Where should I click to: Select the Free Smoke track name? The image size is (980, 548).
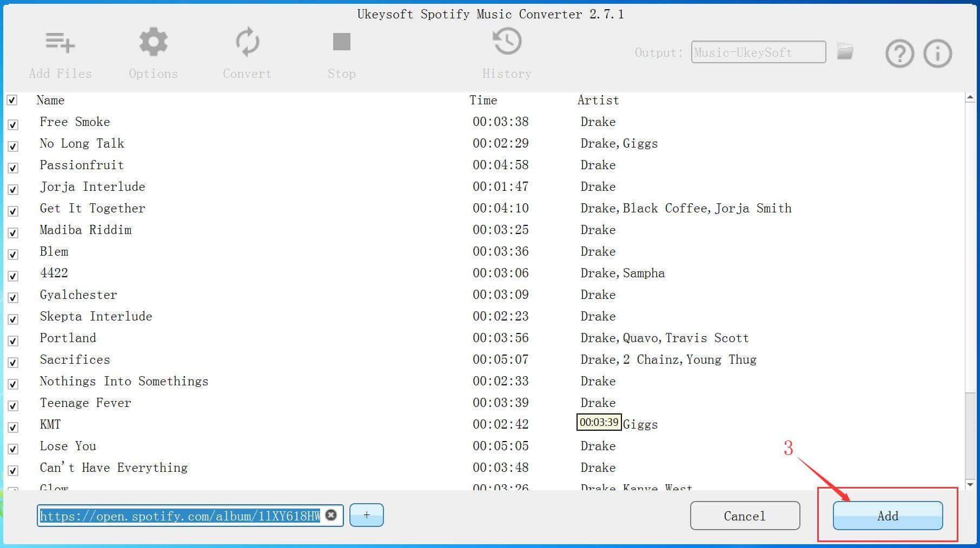[75, 122]
